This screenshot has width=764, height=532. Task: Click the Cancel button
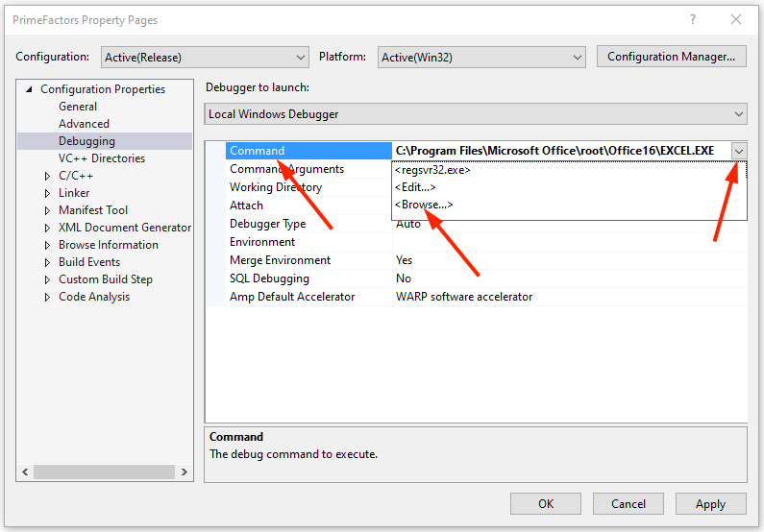click(628, 504)
